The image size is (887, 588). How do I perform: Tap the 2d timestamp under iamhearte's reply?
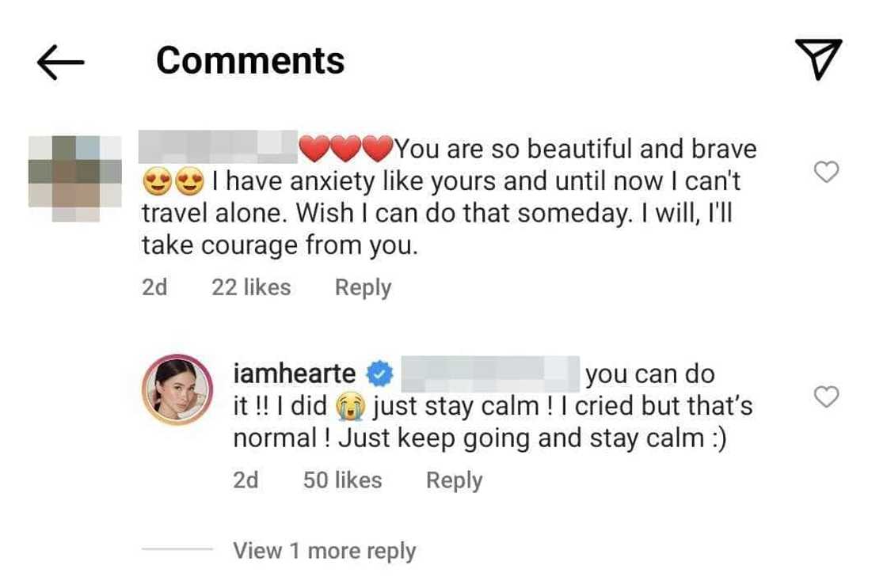coord(246,480)
